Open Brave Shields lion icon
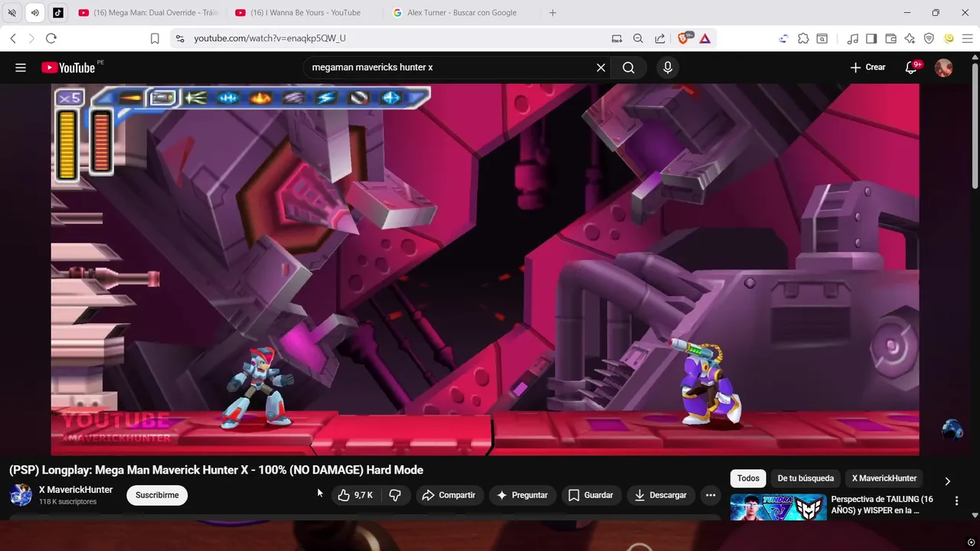This screenshot has height=551, width=980. pyautogui.click(x=684, y=38)
